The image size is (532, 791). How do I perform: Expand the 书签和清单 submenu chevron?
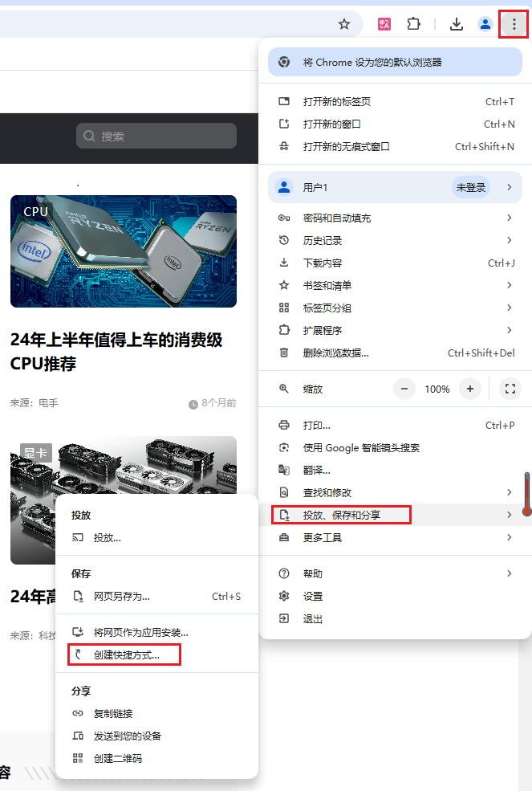510,285
